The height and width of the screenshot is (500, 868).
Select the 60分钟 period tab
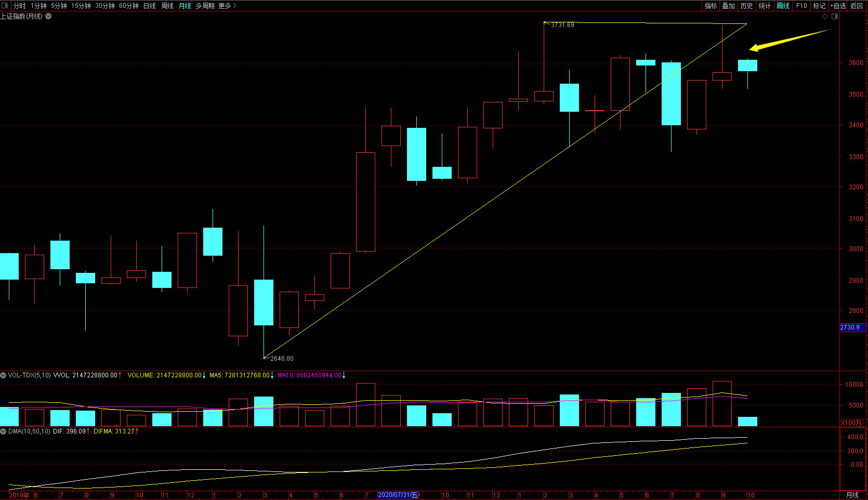(128, 6)
